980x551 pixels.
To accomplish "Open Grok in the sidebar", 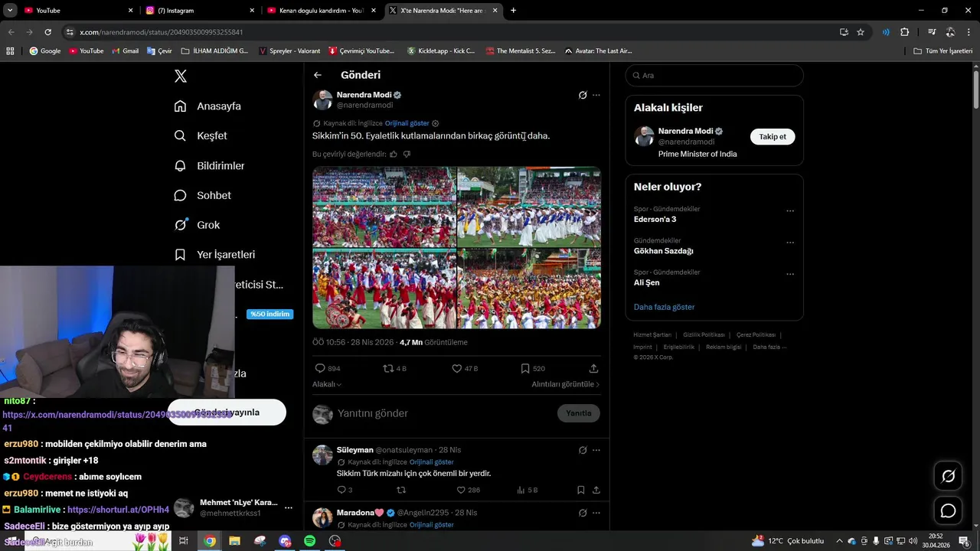I will point(197,225).
